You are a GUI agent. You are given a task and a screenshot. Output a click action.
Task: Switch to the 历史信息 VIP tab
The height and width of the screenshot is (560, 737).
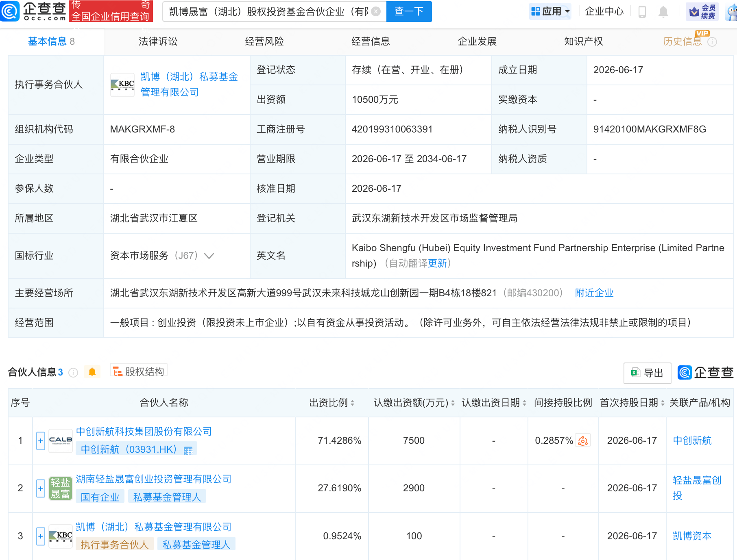[682, 41]
